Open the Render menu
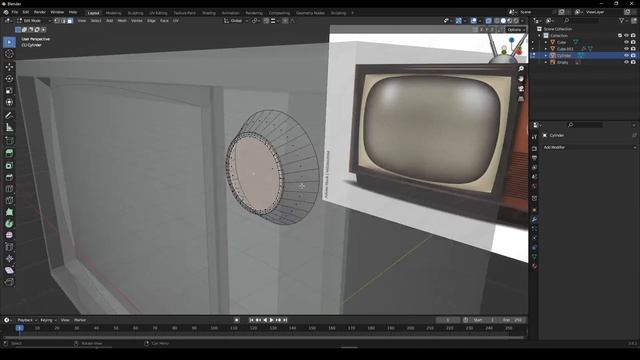This screenshot has width=640, height=360. pyautogui.click(x=40, y=12)
